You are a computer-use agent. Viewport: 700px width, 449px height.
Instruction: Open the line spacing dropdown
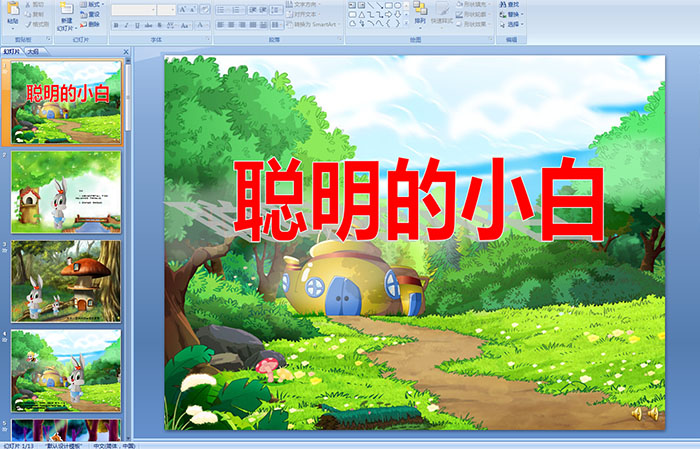276,10
